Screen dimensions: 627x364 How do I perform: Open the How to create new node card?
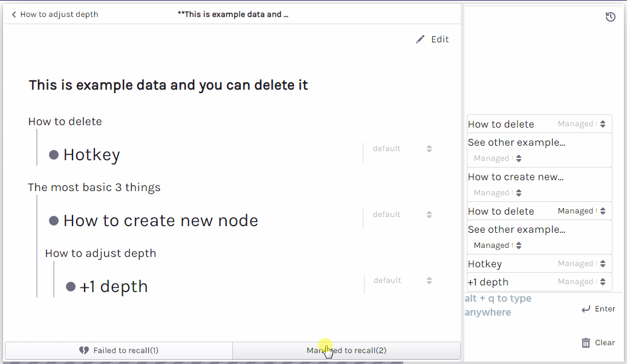pyautogui.click(x=160, y=221)
